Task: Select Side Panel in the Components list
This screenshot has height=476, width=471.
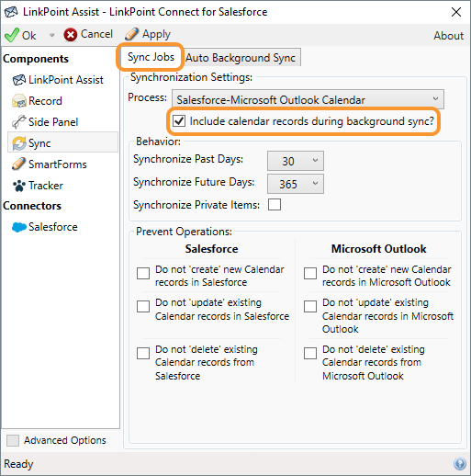Action: point(53,122)
